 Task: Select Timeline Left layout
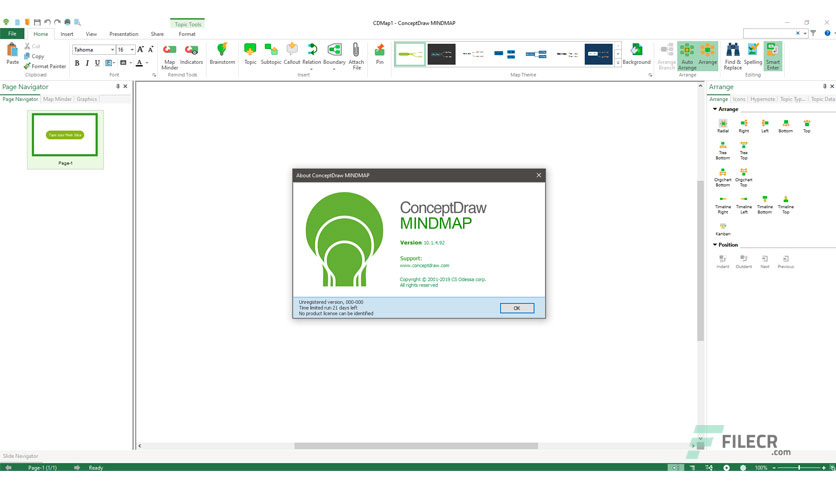tap(743, 205)
